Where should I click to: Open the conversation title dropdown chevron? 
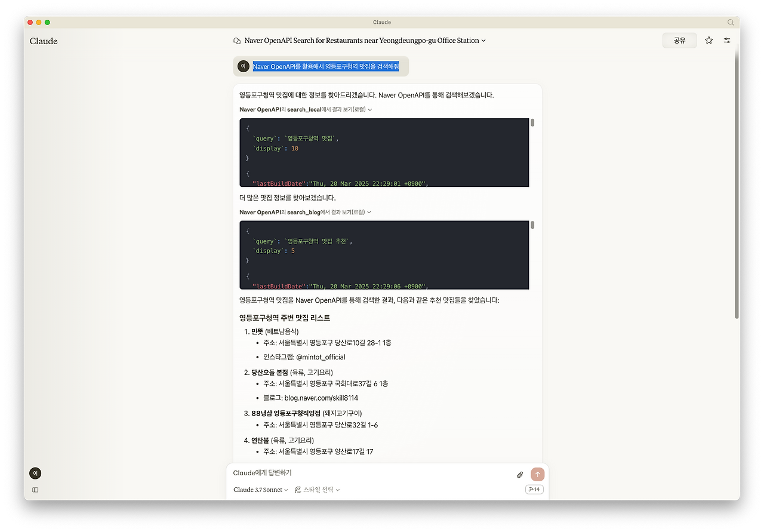(x=483, y=40)
